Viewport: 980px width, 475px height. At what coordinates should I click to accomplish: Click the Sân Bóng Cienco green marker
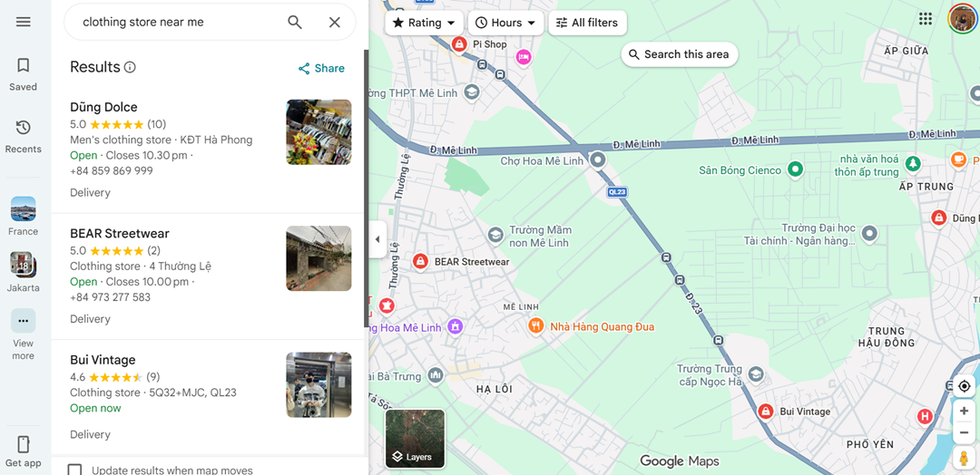(x=795, y=170)
